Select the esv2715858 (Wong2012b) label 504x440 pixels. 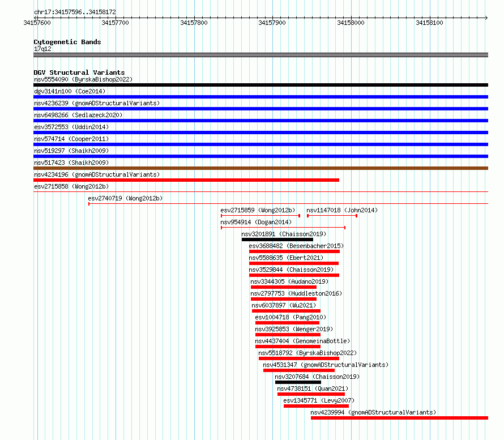pyautogui.click(x=71, y=186)
